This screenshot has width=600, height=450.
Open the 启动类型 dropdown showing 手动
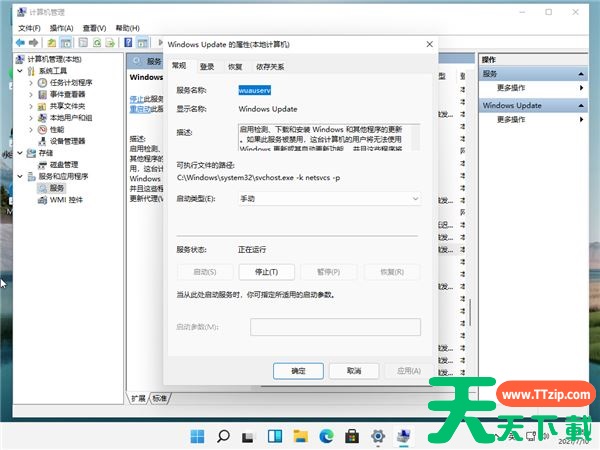[x=329, y=199]
